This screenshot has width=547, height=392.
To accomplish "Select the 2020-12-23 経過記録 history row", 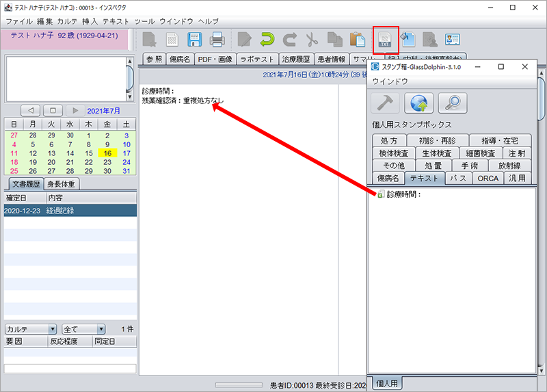I will (x=70, y=211).
